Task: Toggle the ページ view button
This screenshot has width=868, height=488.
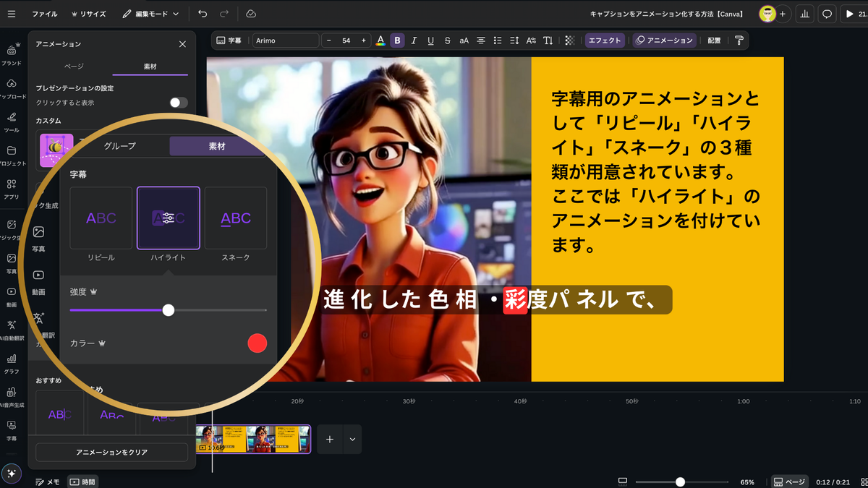Action: pos(789,481)
